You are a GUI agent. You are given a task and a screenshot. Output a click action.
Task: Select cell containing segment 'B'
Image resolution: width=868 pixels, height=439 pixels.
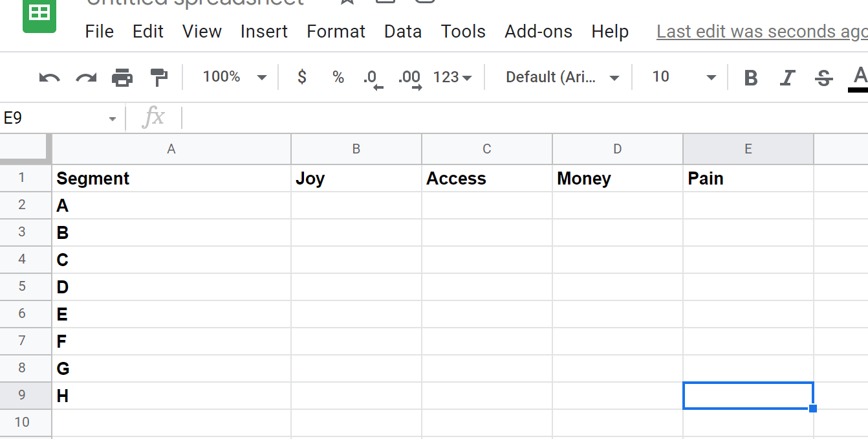click(171, 233)
